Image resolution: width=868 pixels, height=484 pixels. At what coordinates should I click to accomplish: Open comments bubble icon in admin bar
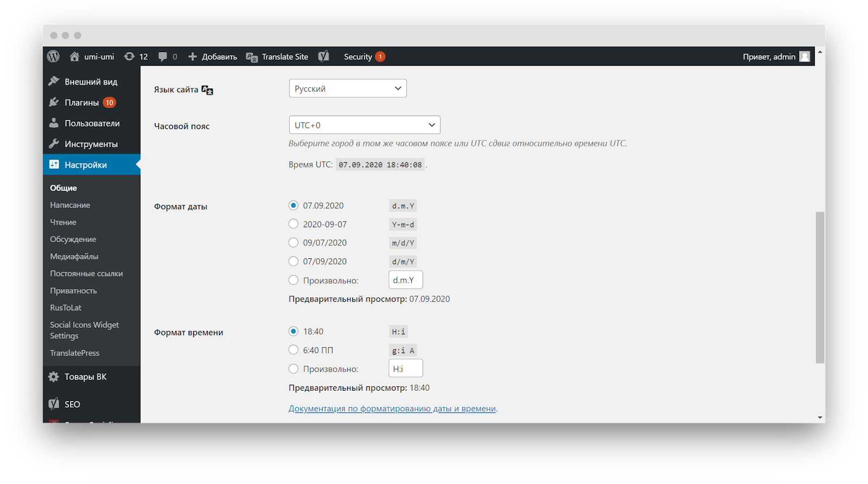click(x=162, y=56)
